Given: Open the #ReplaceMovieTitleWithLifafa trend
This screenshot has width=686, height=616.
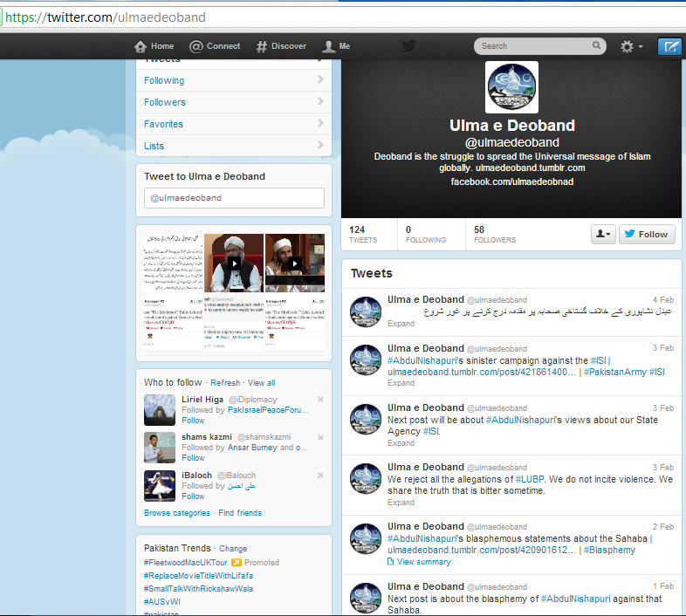Looking at the screenshot, I should click(199, 576).
